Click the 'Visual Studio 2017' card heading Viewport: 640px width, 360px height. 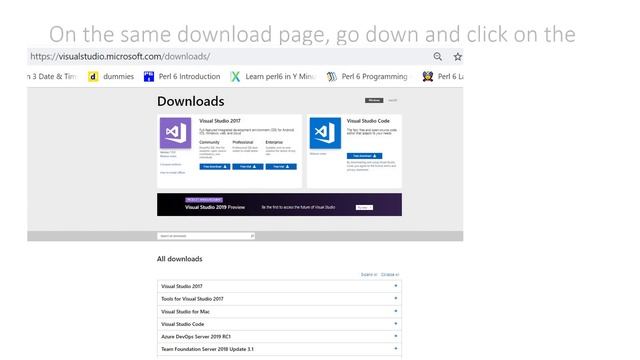220,121
